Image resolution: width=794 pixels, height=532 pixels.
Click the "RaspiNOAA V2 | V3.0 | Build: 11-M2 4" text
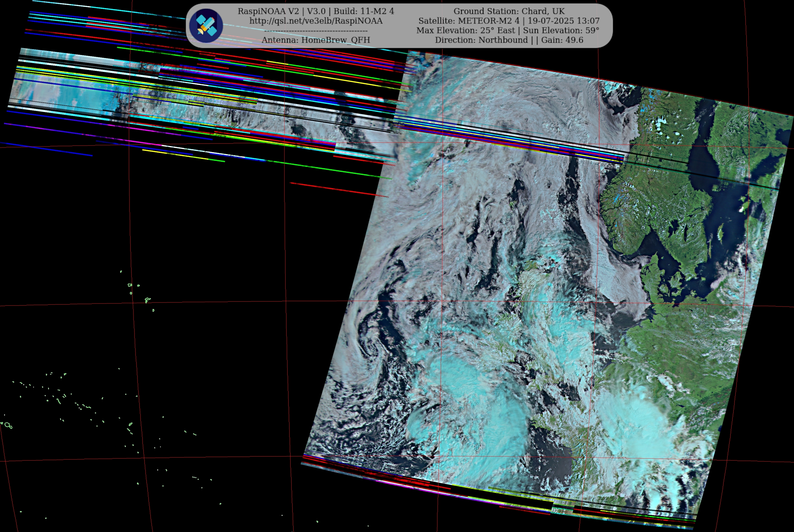316,11
